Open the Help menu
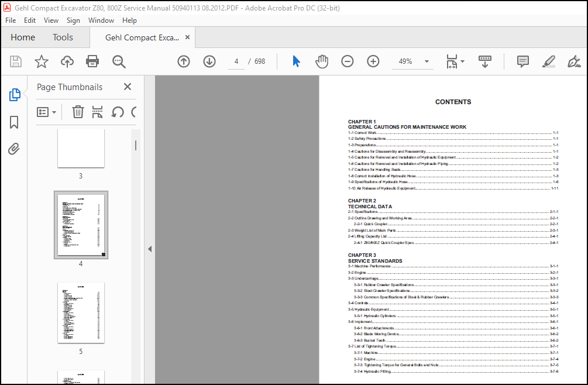The image size is (588, 385). pyautogui.click(x=129, y=20)
